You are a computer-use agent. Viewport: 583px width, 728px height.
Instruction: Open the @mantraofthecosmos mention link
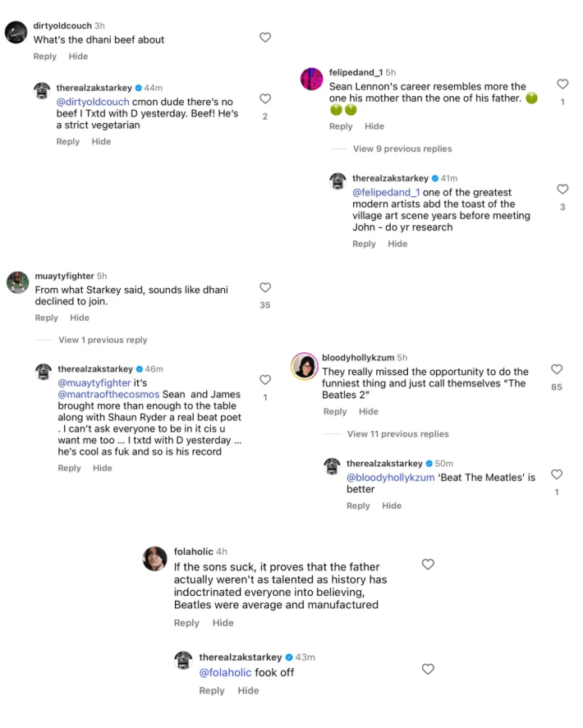click(103, 394)
